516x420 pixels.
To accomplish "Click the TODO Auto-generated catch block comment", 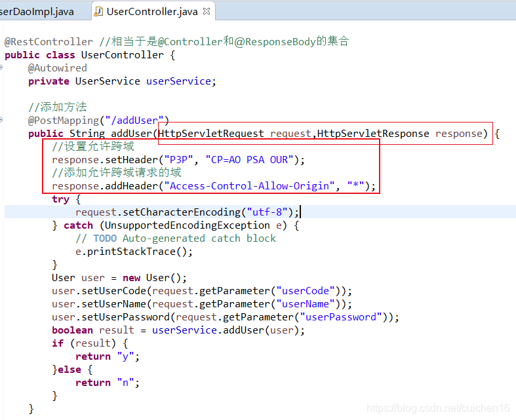I will point(176,239).
